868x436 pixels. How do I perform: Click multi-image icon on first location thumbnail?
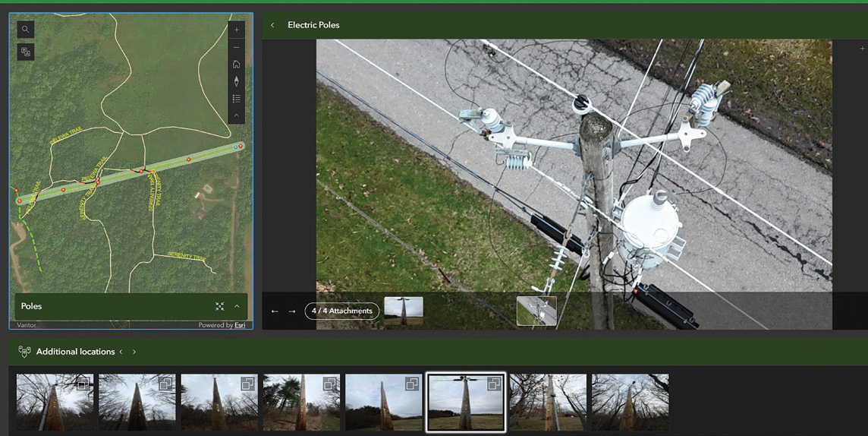[83, 384]
